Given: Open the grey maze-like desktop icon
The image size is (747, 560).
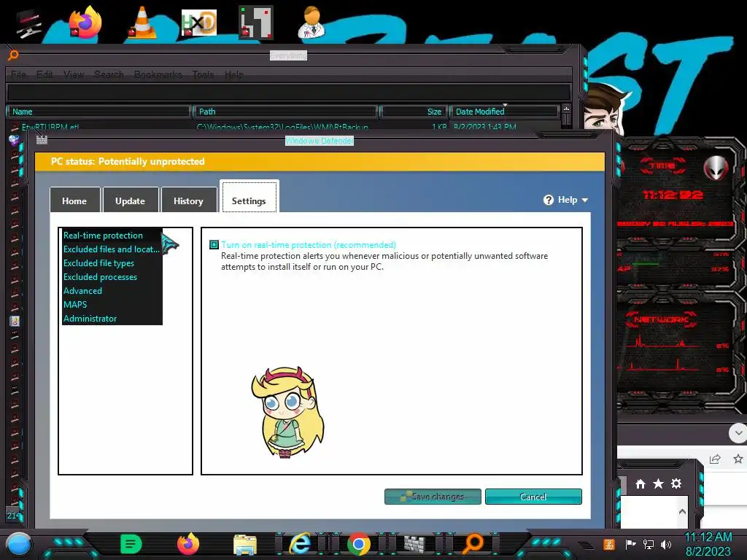Looking at the screenshot, I should tap(256, 23).
